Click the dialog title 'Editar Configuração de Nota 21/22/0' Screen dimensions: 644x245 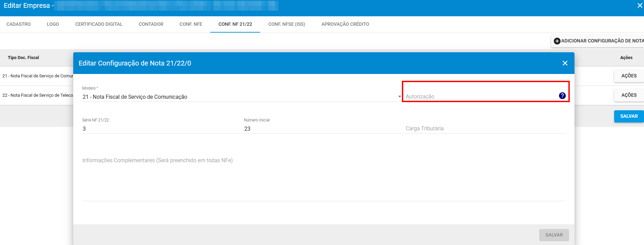pyautogui.click(x=135, y=63)
